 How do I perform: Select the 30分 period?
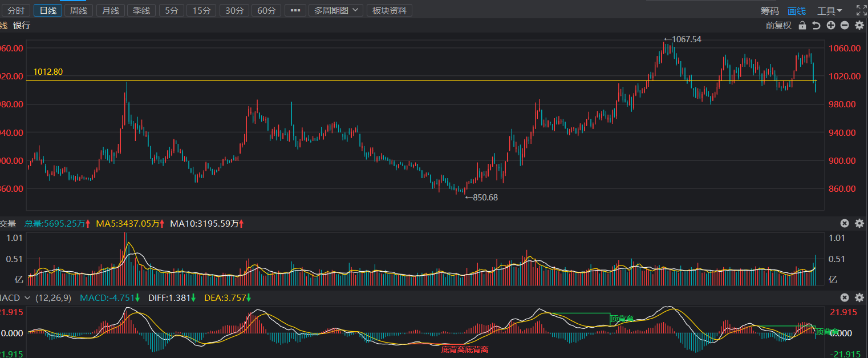point(234,10)
